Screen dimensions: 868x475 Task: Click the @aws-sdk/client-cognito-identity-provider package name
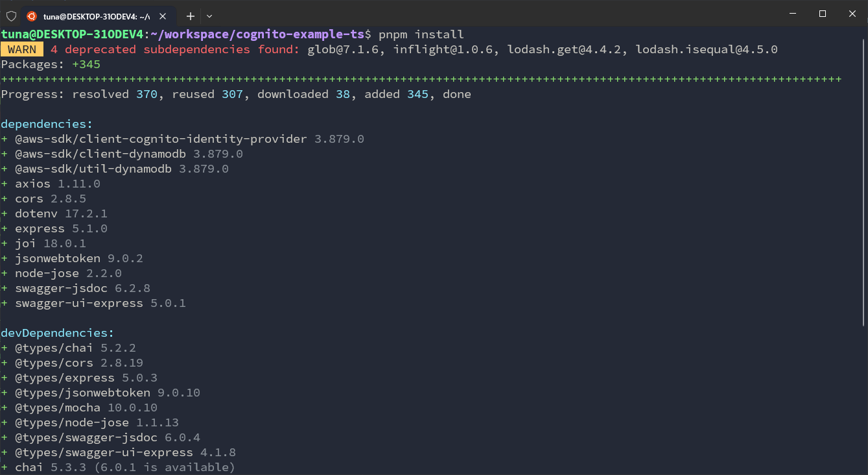(x=161, y=139)
